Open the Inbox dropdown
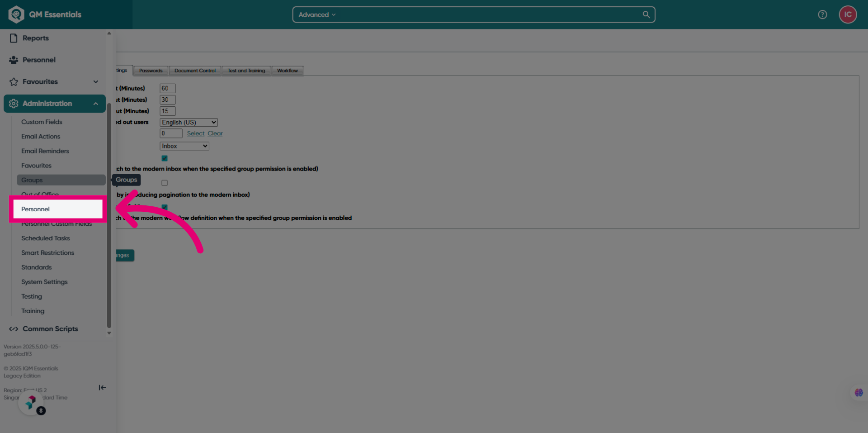868x433 pixels. pyautogui.click(x=184, y=146)
